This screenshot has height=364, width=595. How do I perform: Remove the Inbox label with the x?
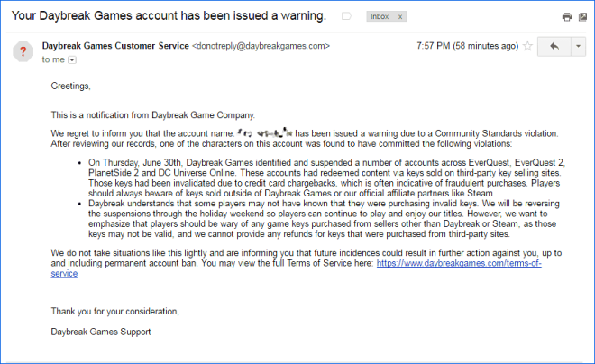tap(400, 17)
